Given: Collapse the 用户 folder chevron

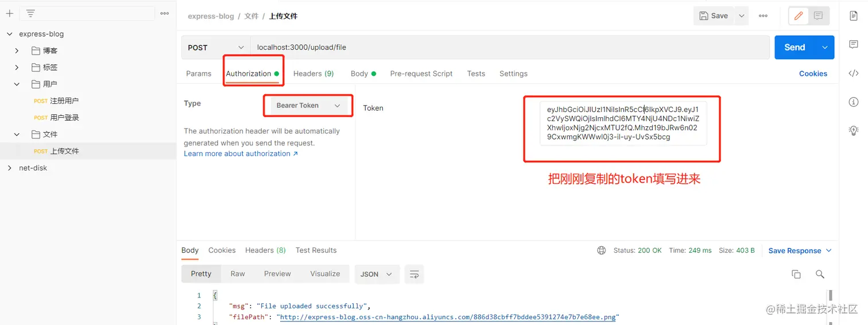Looking at the screenshot, I should [x=17, y=84].
